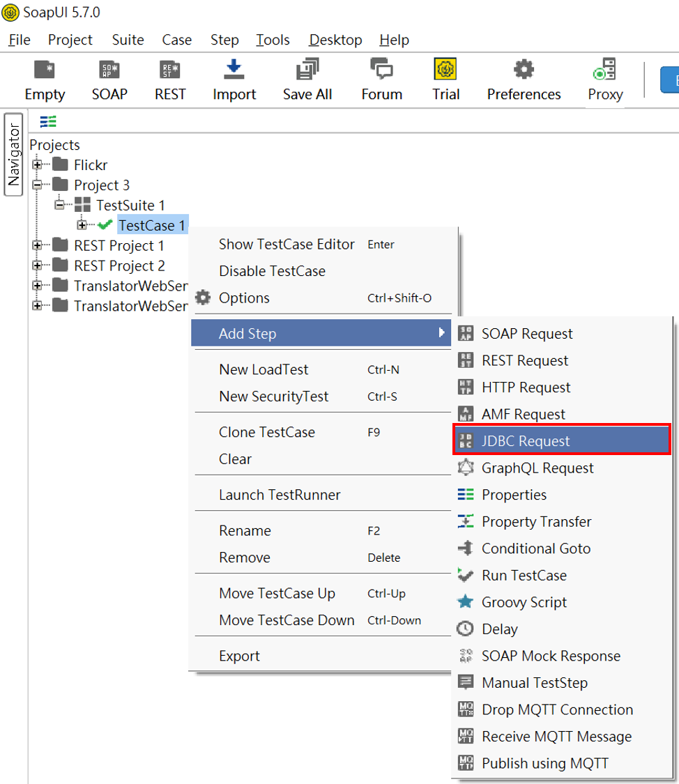Open the Tools menu in menu bar
679x784 pixels.
click(x=273, y=40)
